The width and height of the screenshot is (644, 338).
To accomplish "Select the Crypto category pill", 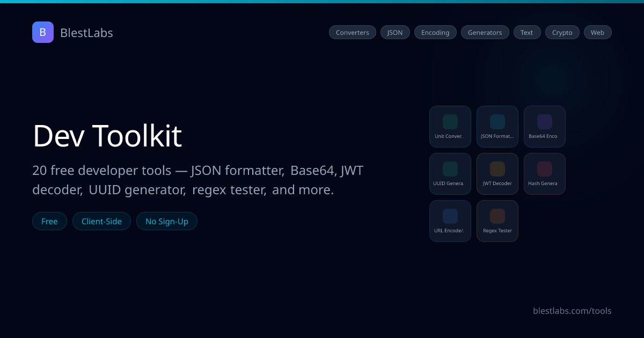I will [x=562, y=32].
